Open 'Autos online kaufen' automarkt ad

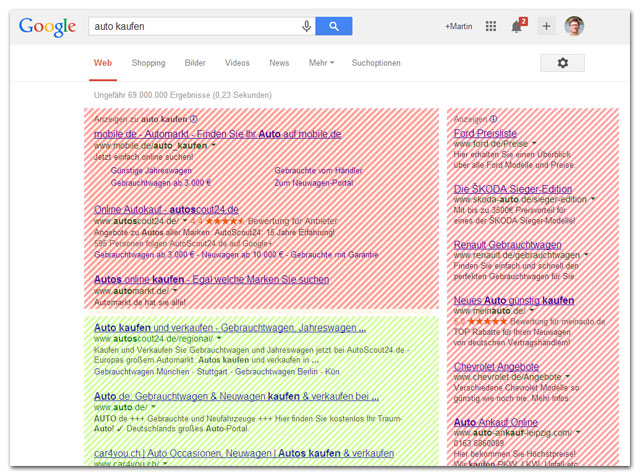(211, 279)
